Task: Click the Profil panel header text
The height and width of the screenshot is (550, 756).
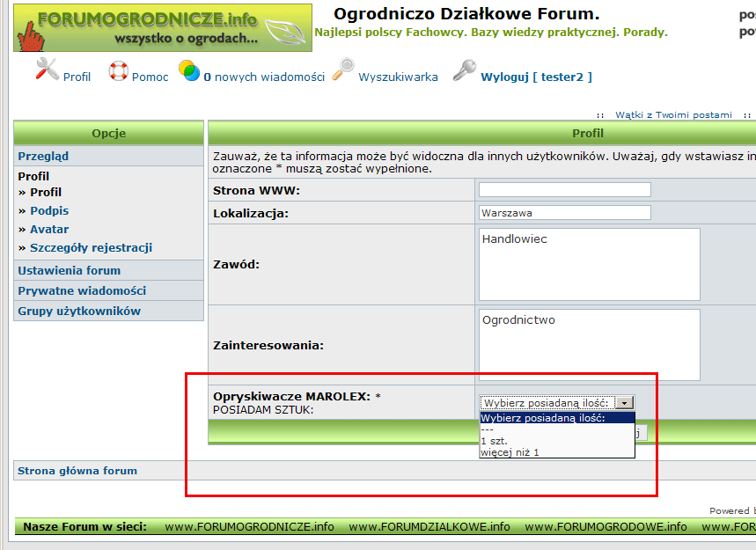Action: point(588,133)
